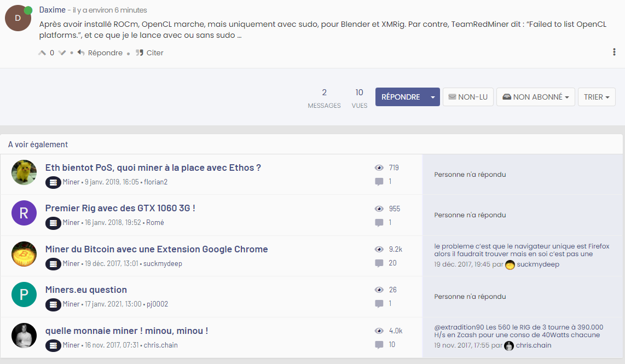This screenshot has width=625, height=364.
Task: Open three-dot menu on Daxime's post
Action: pyautogui.click(x=614, y=52)
